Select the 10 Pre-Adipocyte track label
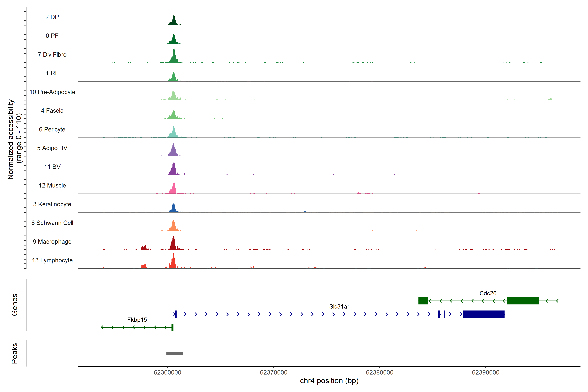588x392 pixels. 52,92
